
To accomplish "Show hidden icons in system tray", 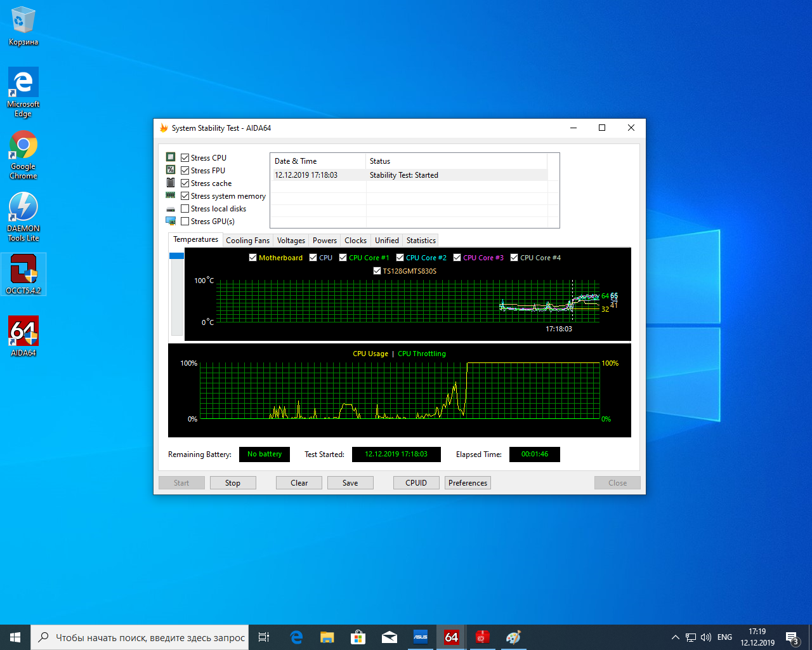I will click(x=675, y=637).
